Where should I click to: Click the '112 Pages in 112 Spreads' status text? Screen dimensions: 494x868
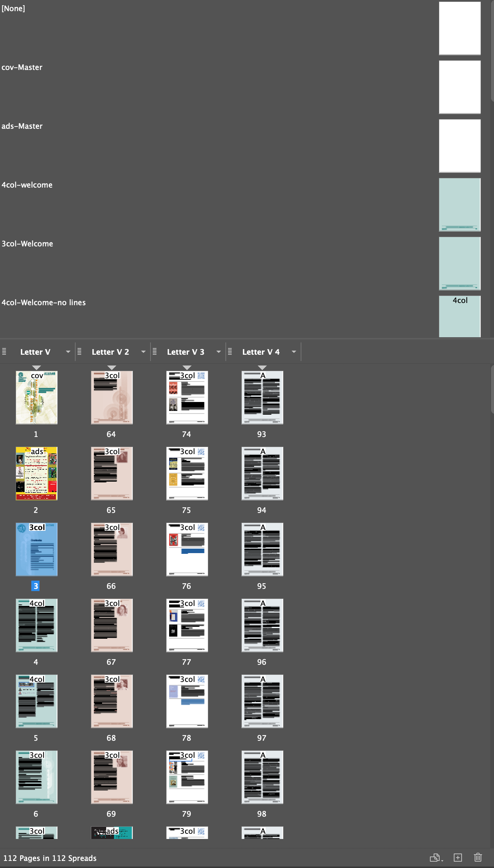tap(50, 858)
